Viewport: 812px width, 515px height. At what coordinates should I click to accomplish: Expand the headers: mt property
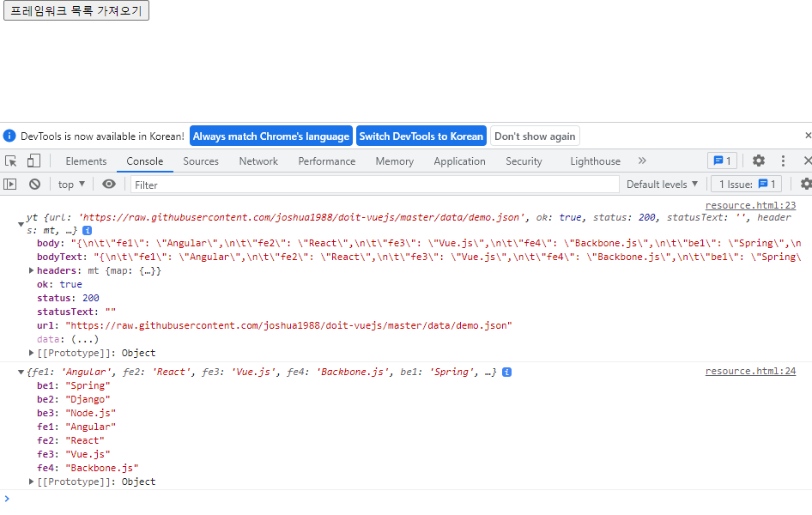[31, 270]
